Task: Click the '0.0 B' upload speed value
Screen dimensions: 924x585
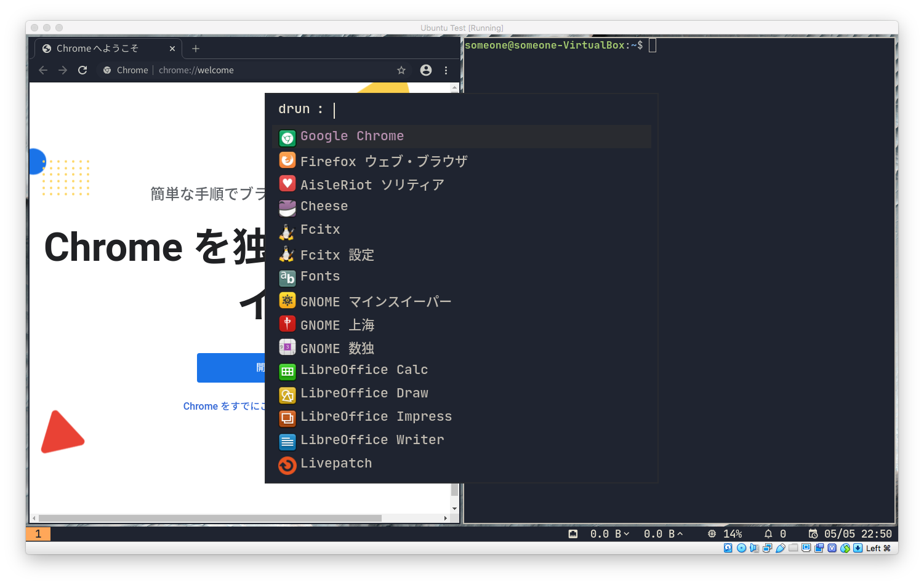Action: click(x=659, y=534)
